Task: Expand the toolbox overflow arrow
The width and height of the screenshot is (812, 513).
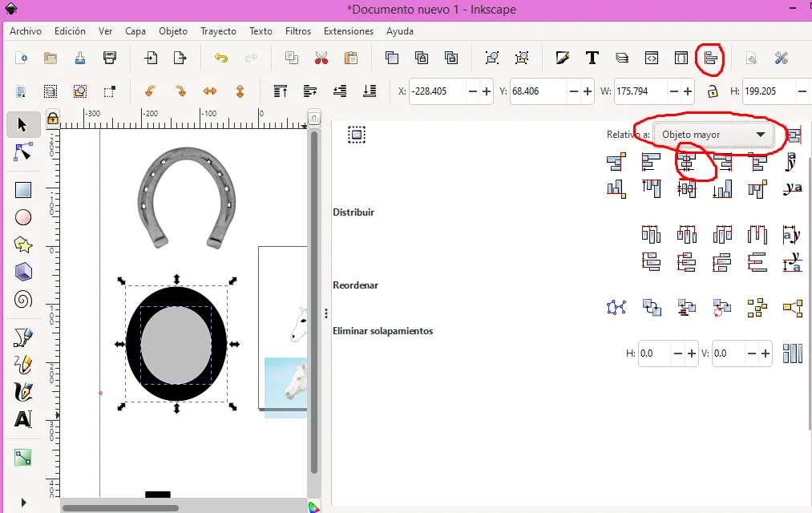Action: (x=23, y=503)
